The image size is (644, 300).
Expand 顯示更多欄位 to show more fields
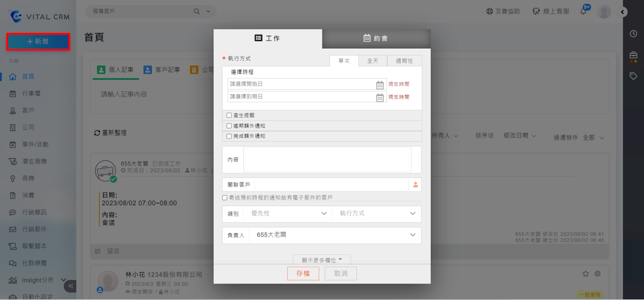[322, 260]
